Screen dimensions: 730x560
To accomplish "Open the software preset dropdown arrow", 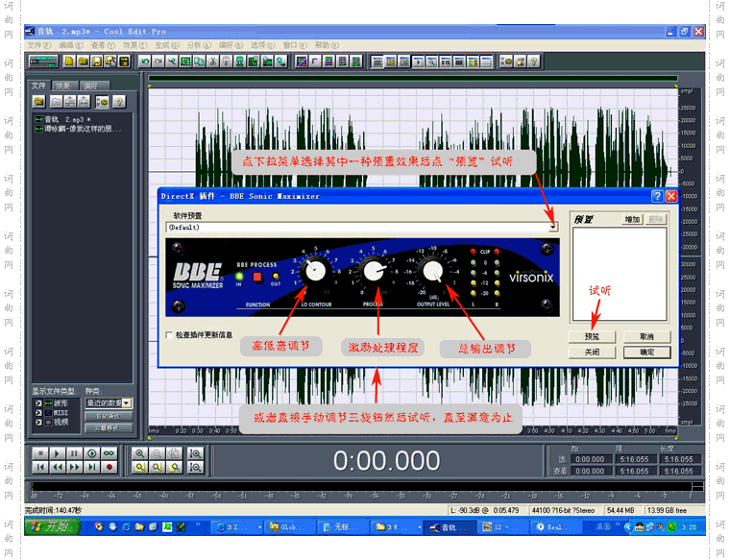I will 552,227.
